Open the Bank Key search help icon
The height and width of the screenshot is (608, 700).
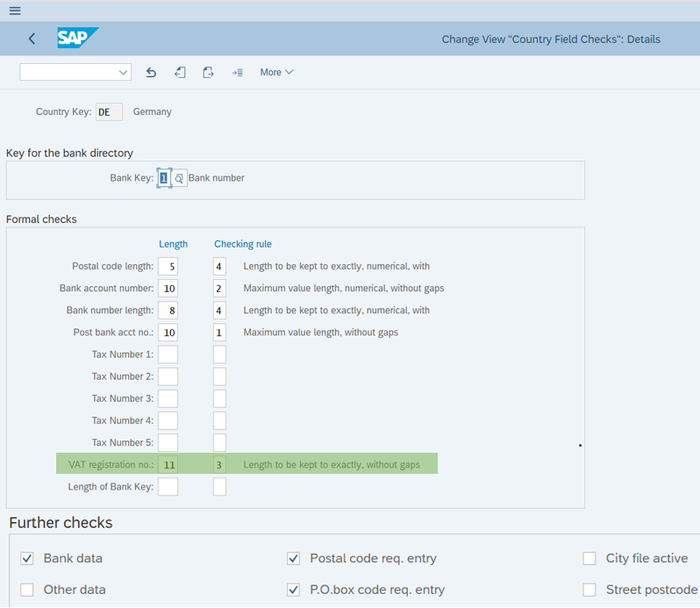click(179, 178)
